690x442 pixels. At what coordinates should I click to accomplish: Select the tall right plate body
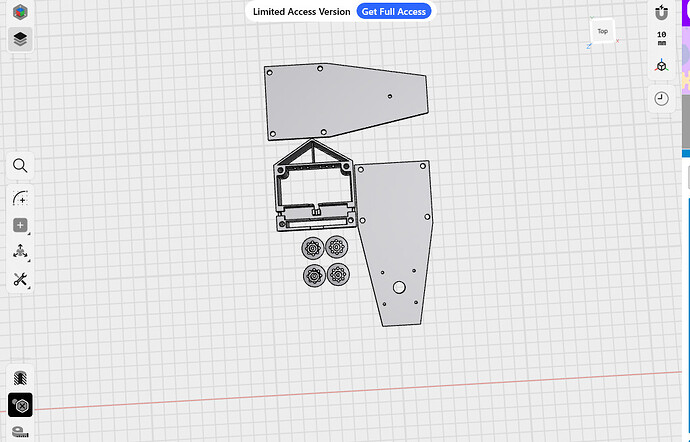click(x=395, y=243)
